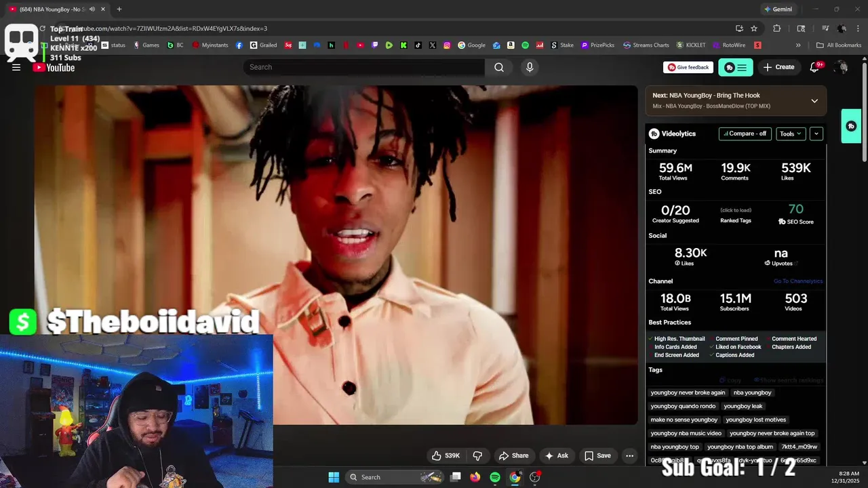
Task: Like the video (539K thumbs up)
Action: click(446, 455)
